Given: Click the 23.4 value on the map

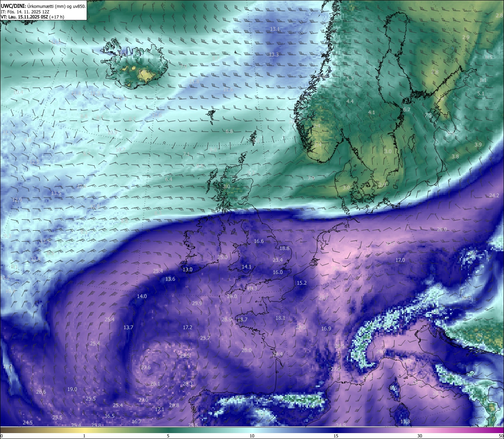Looking at the screenshot, I should click(278, 260).
